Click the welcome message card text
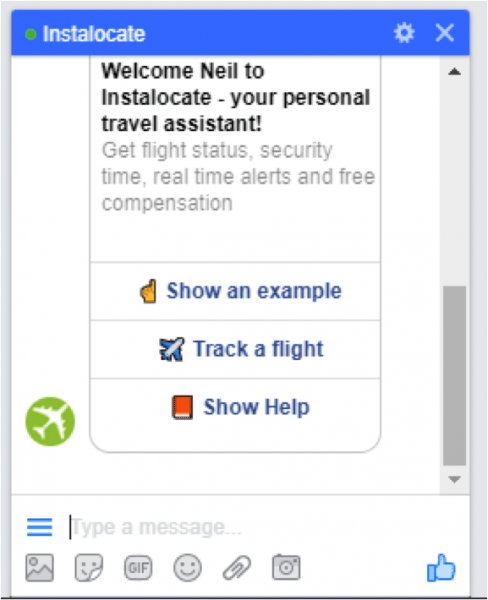Viewport: 488px width, 600px height. (x=237, y=137)
